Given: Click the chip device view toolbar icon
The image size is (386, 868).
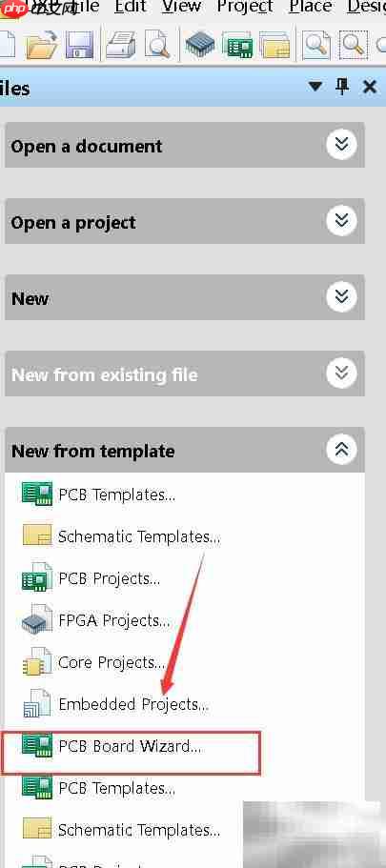Looking at the screenshot, I should click(x=200, y=44).
